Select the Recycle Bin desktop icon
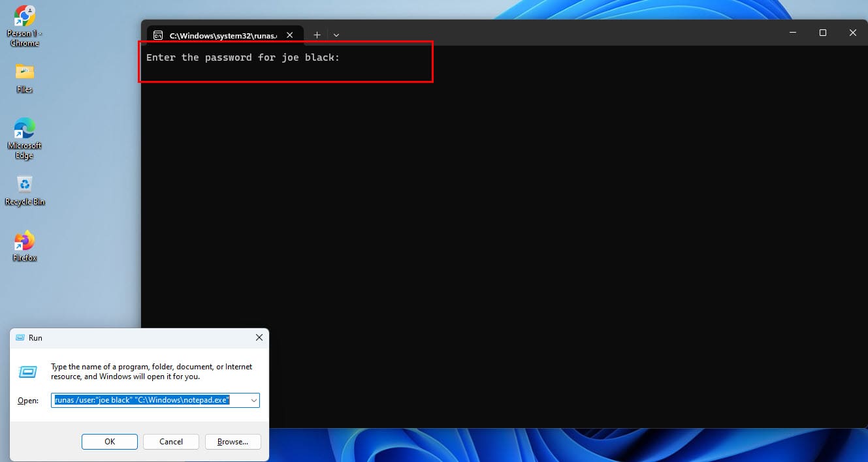 24,185
